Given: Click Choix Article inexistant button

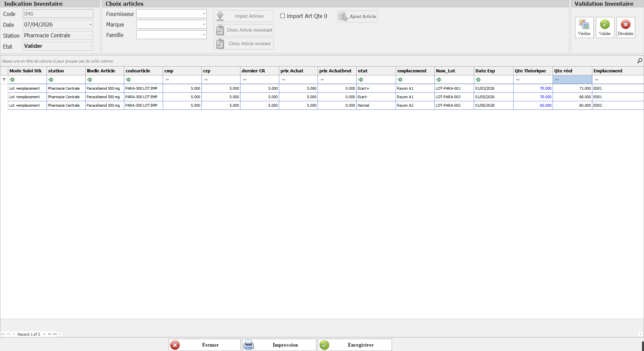Looking at the screenshot, I should tap(244, 30).
